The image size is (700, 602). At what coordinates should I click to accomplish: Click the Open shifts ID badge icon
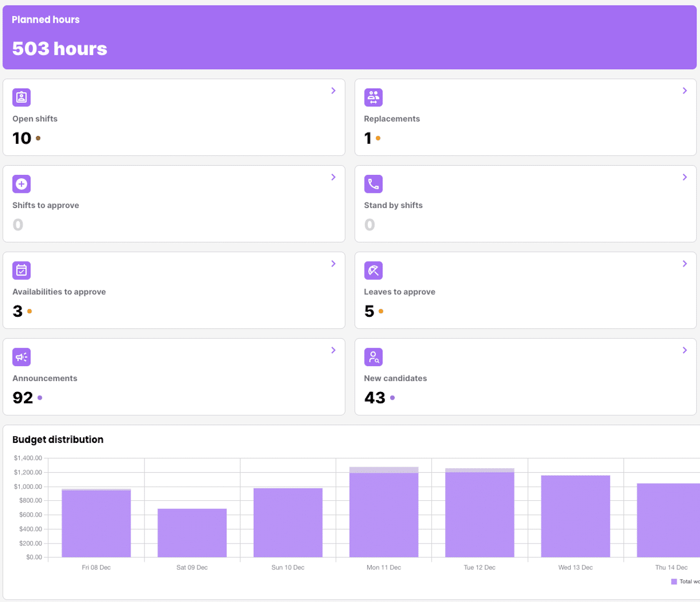(x=21, y=98)
